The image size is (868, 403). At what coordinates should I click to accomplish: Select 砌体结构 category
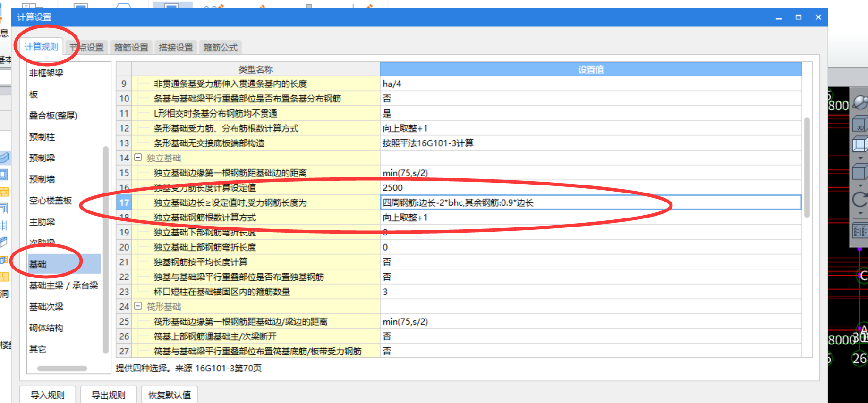(x=46, y=328)
